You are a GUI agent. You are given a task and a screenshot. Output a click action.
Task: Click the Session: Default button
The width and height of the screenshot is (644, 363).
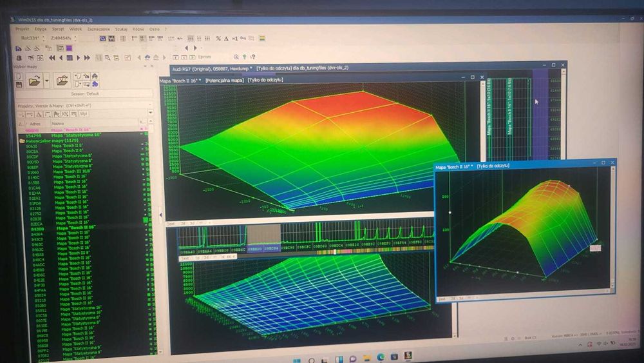tap(84, 93)
